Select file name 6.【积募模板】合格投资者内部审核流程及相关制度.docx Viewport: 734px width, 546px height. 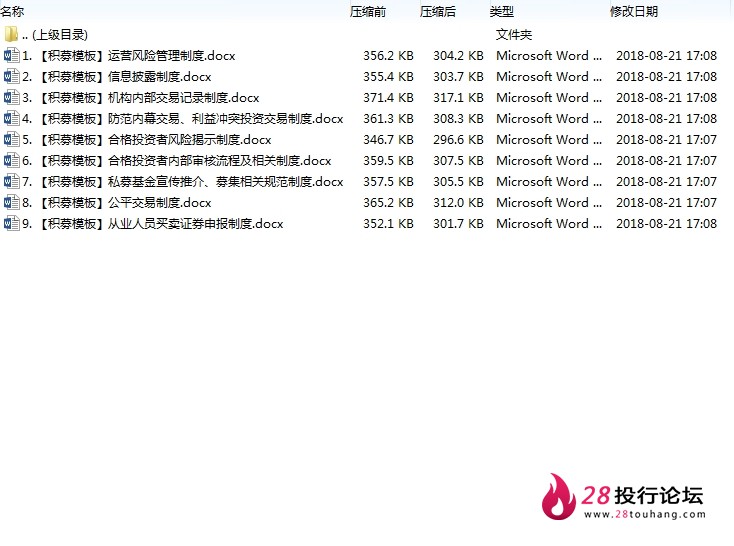(176, 161)
